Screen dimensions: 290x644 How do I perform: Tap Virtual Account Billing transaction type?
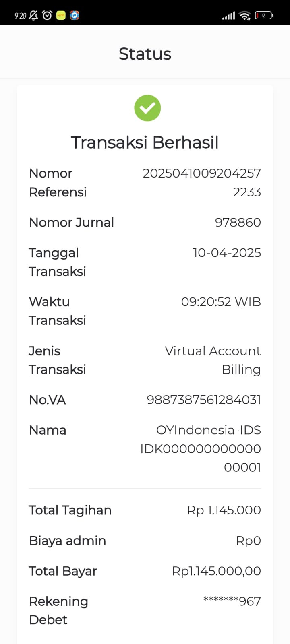click(213, 360)
